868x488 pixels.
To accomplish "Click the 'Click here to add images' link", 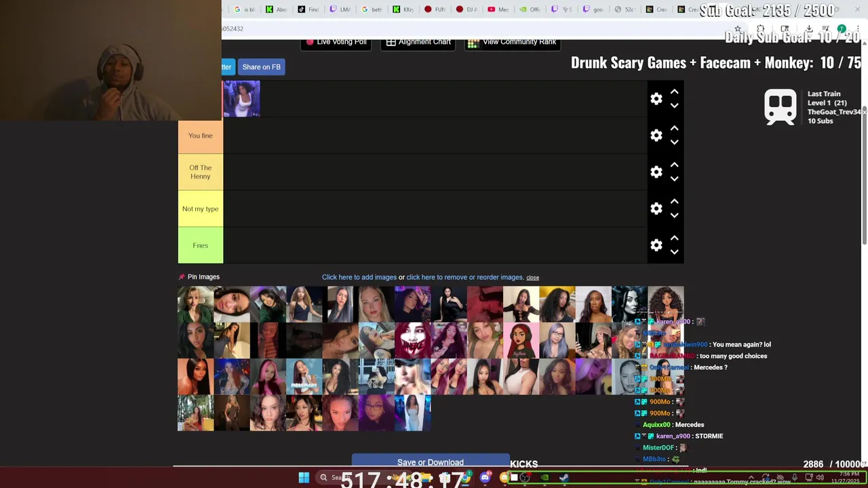I will [359, 277].
